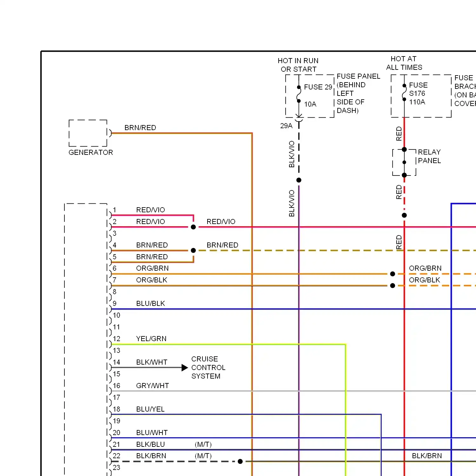This screenshot has height=476, width=476.
Task: Click the "RELAY PANEL" label
Action: click(x=429, y=156)
